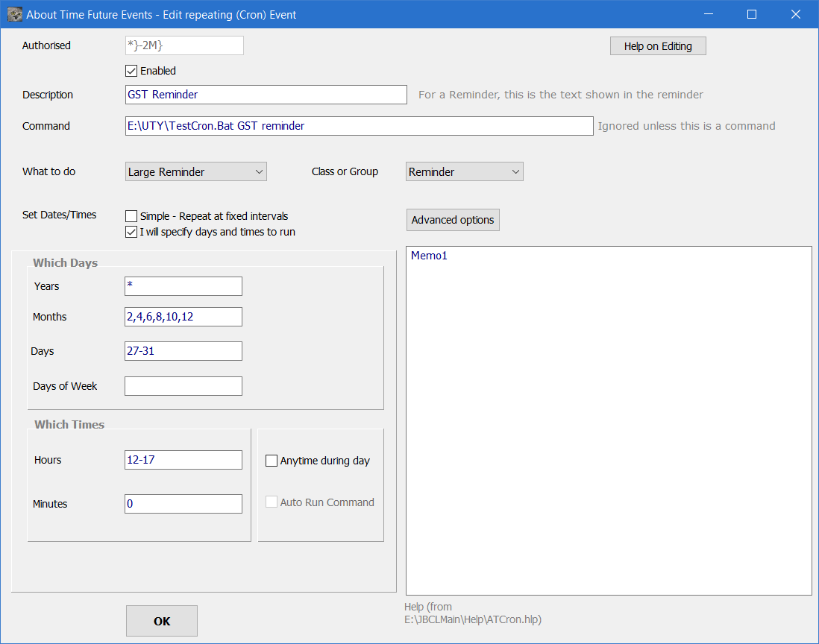The width and height of the screenshot is (819, 644).
Task: Expand Large Reminder selection list
Action: click(x=258, y=171)
